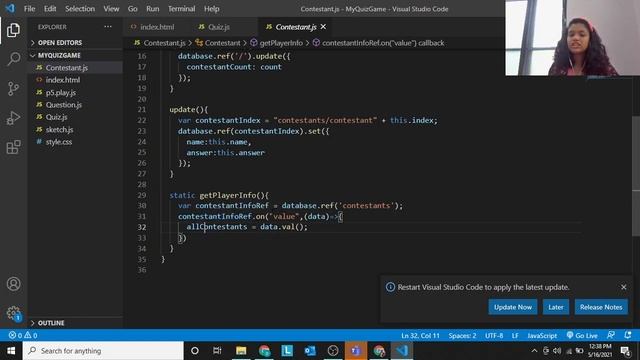
Task: Click the getPlayerInfo breadcrumb
Action: [281, 43]
